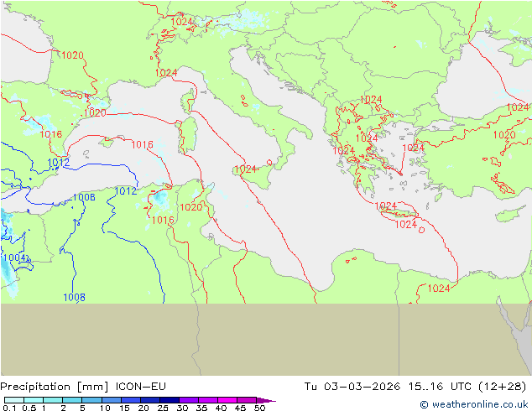
Task: Choose the 35–40 mm violet legend swatch
Action: pyautogui.click(x=208, y=400)
